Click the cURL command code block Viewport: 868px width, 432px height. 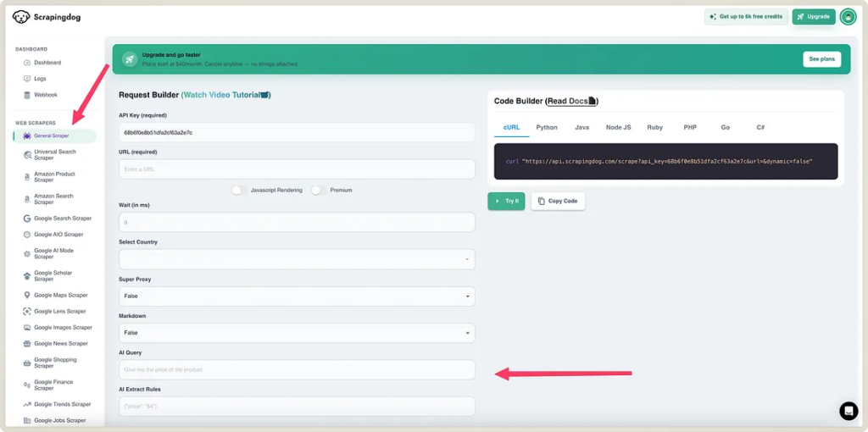click(666, 162)
